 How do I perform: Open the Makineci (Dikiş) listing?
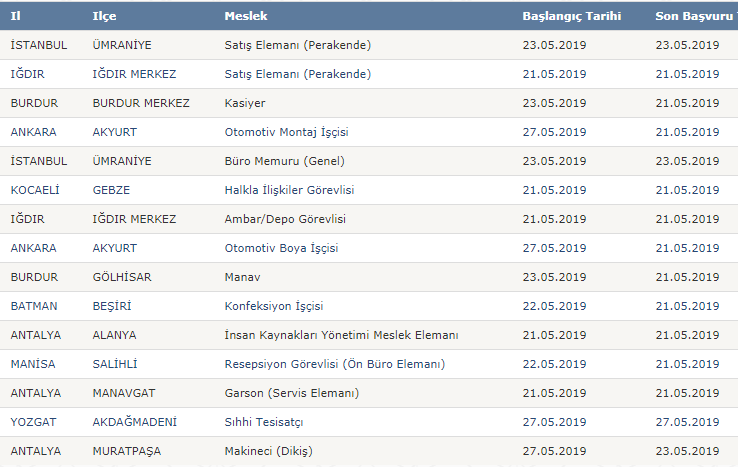(268, 451)
